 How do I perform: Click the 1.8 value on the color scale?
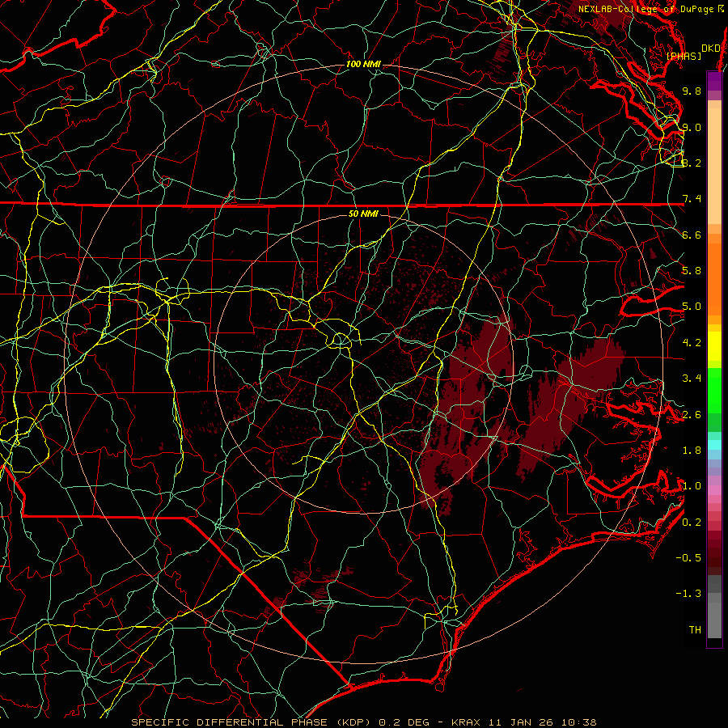pos(692,450)
